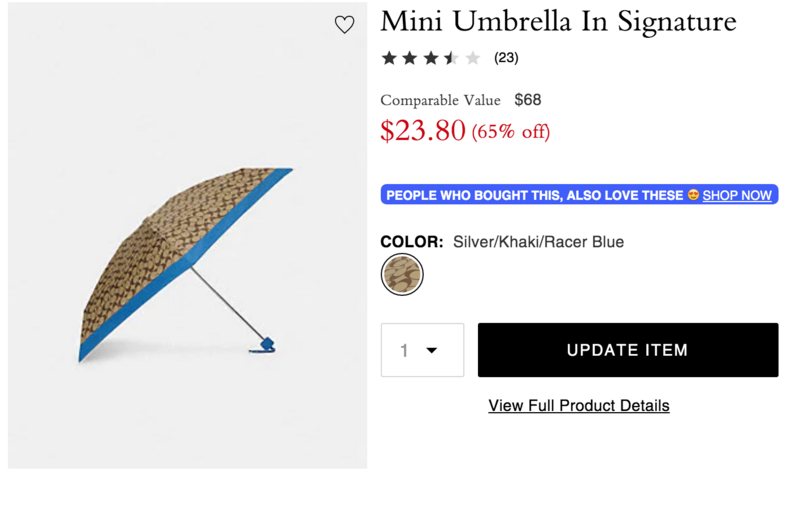Click the half-filled fourth rating star
The width and height of the screenshot is (800, 507).
pos(452,58)
